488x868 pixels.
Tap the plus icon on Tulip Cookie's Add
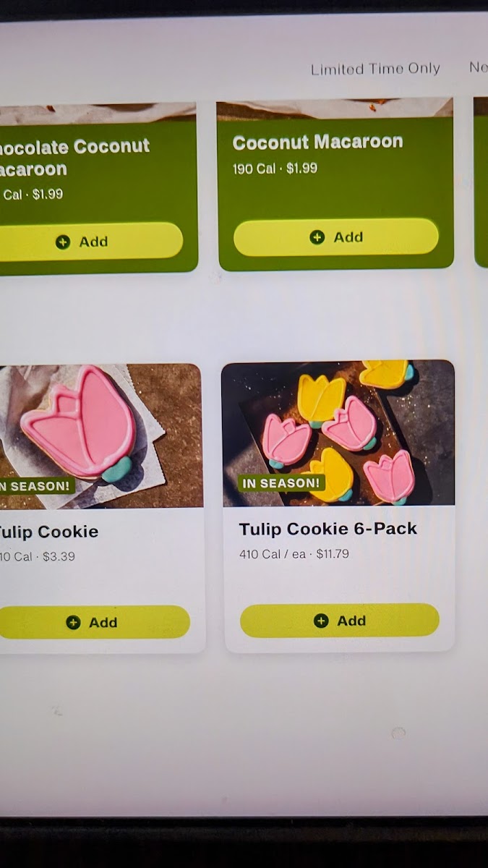(73, 622)
